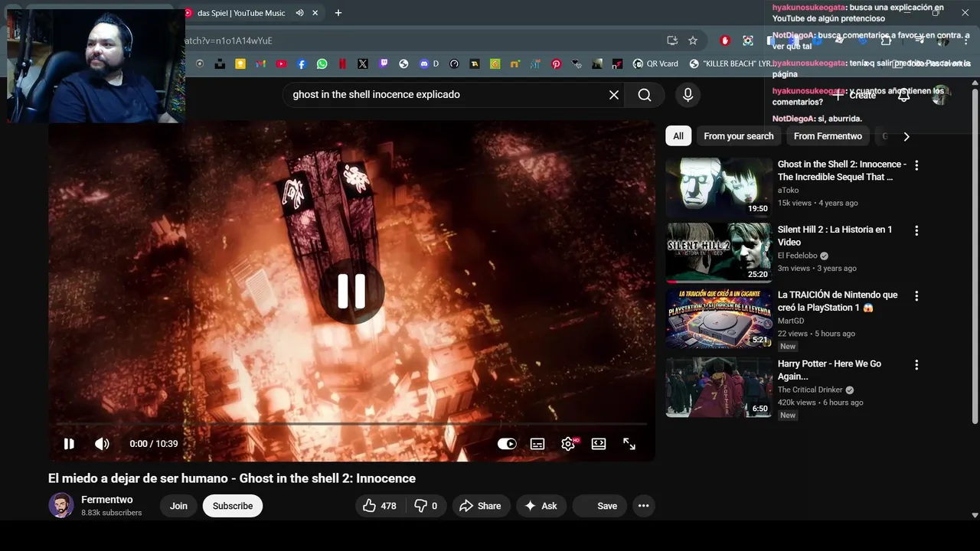Open the X (Twitter) bookmark

[x=363, y=64]
